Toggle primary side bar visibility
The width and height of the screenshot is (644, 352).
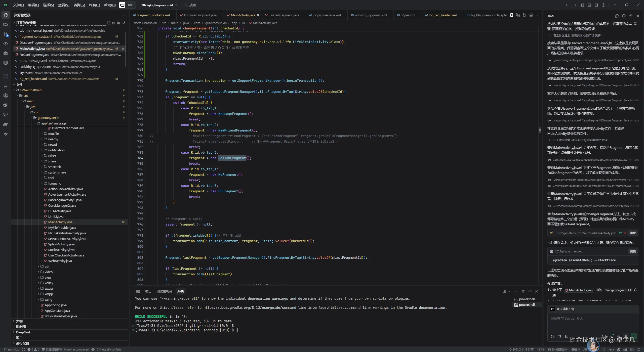[x=582, y=5]
